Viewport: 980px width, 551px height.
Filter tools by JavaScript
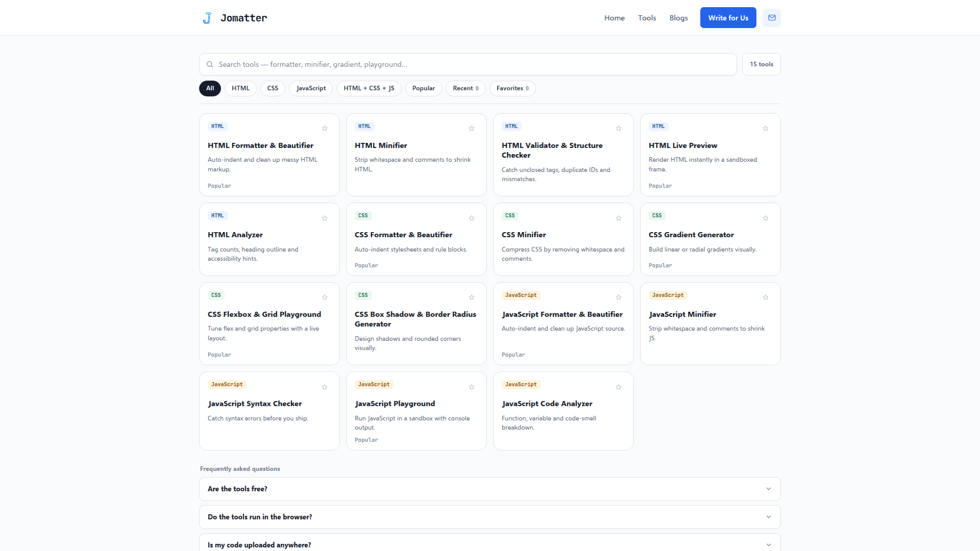[311, 88]
